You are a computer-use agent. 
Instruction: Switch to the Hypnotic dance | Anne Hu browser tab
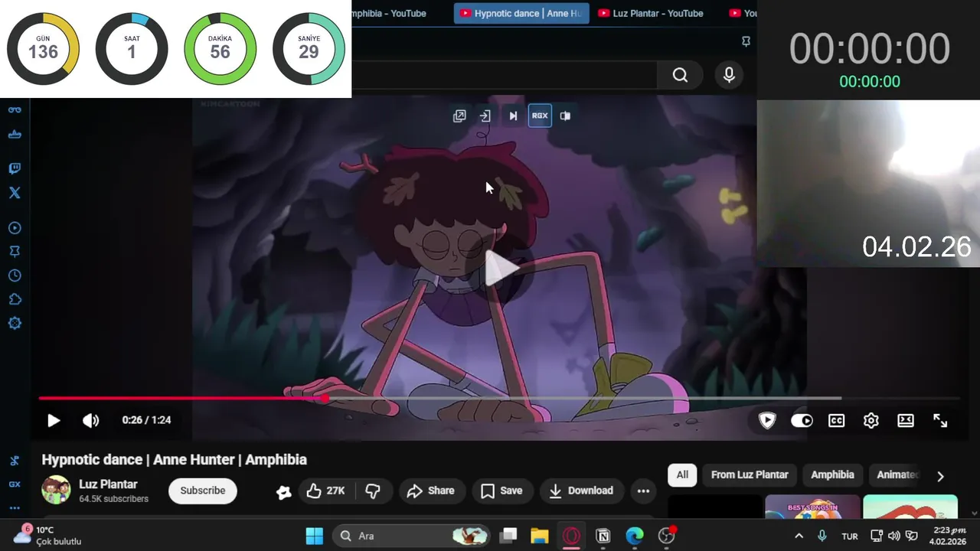pos(521,13)
